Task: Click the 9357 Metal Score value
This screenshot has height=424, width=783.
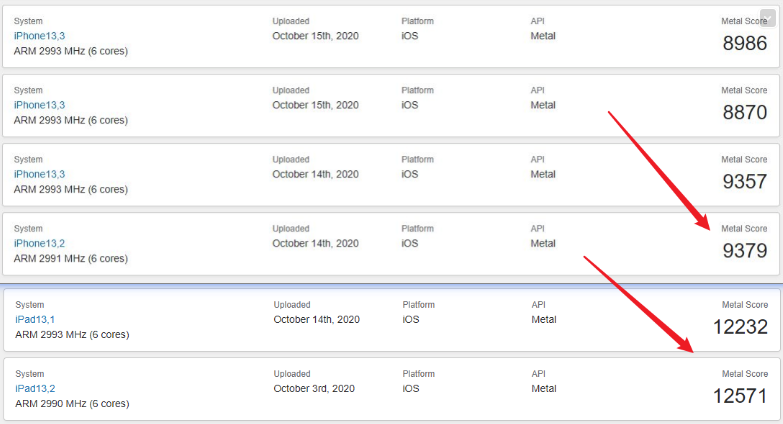Action: [x=745, y=182]
